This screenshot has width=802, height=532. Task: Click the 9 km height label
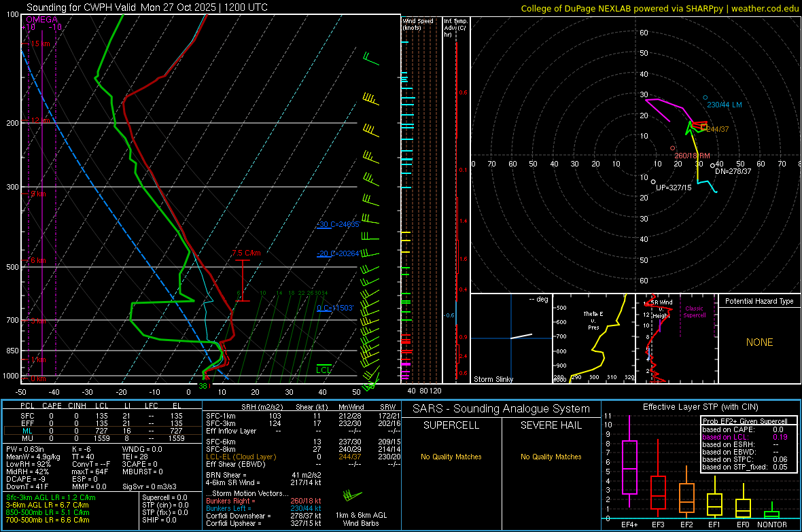click(38, 194)
